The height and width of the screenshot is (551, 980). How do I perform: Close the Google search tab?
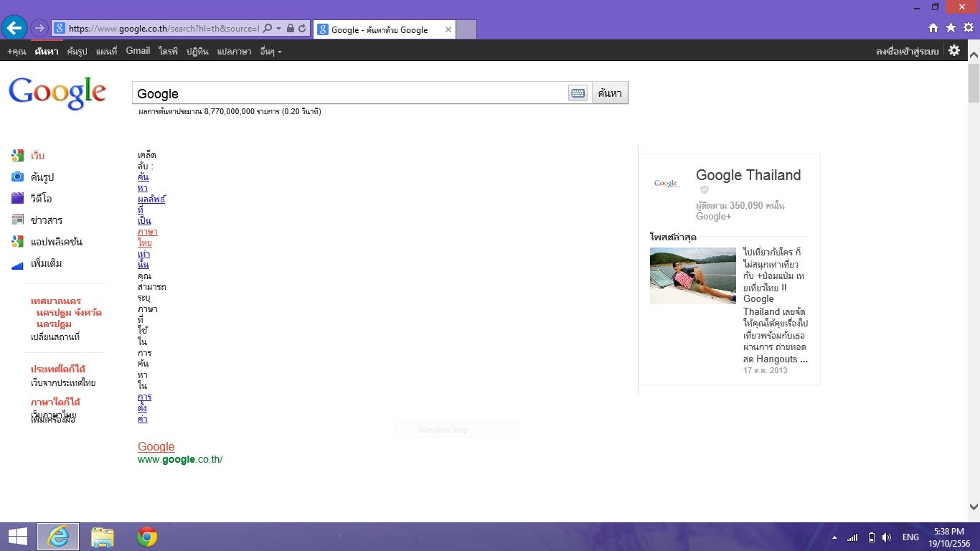click(x=448, y=29)
